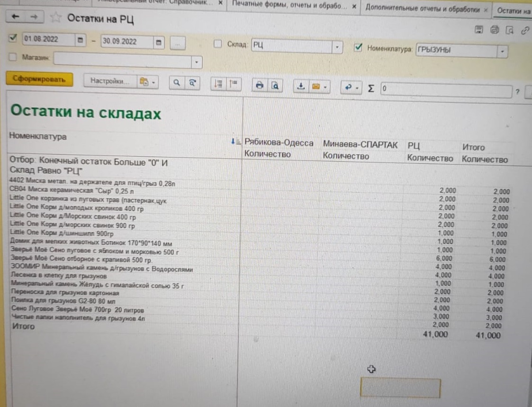The width and height of the screenshot is (532, 407).
Task: Click the get link icon at top right
Action: tap(524, 31)
